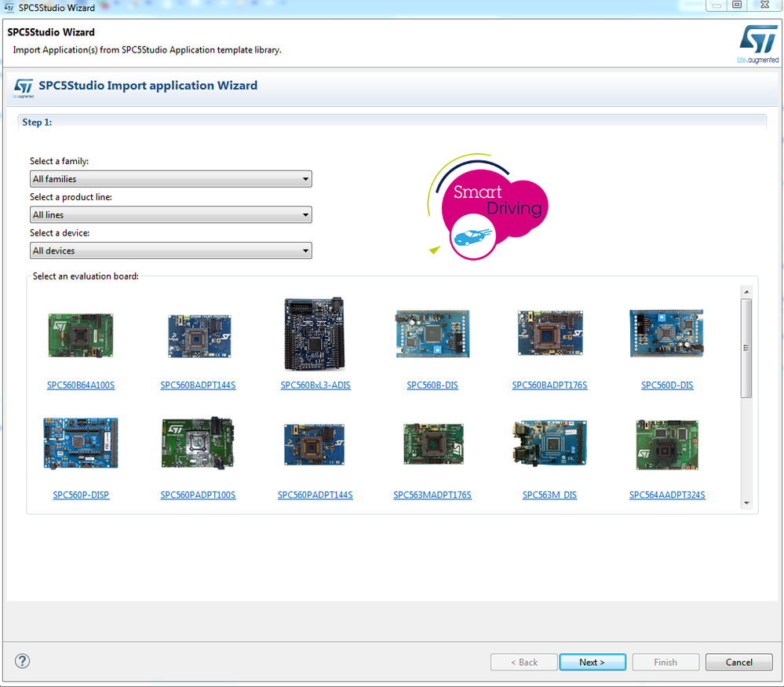This screenshot has width=784, height=687.
Task: Select the SPC560BADPT144S board image
Action: (199, 336)
